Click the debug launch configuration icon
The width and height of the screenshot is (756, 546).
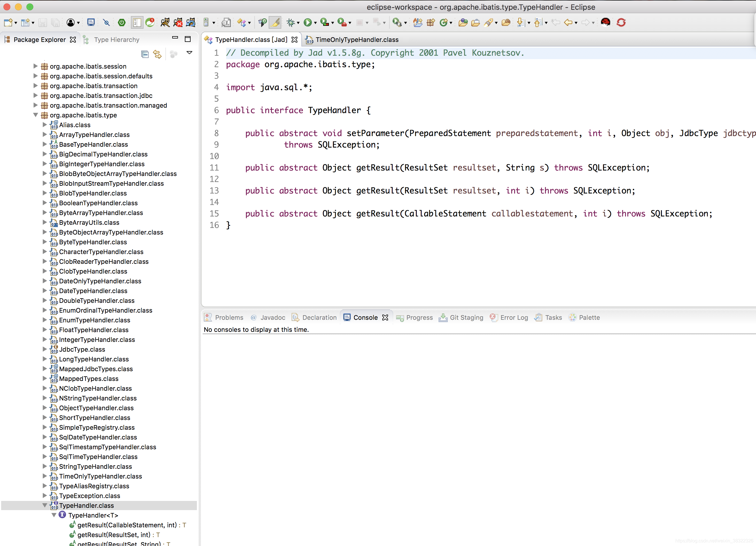[291, 22]
